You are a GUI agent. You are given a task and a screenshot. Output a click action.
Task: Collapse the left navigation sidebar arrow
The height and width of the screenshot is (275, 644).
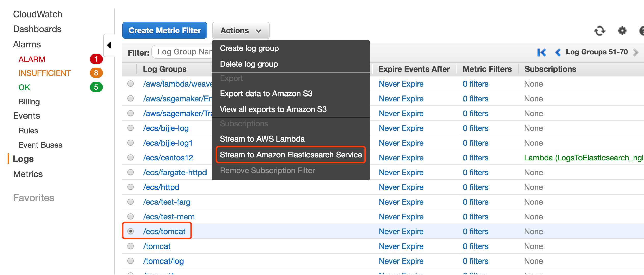coord(109,45)
